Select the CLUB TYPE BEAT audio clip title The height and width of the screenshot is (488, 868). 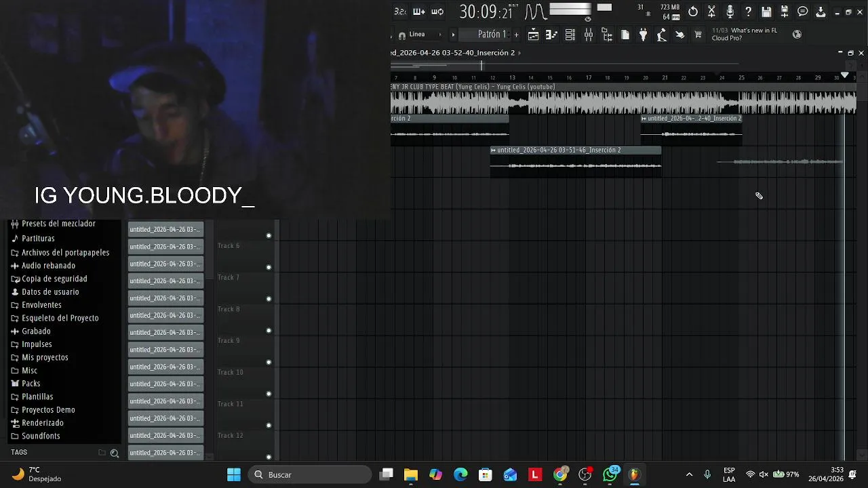473,87
